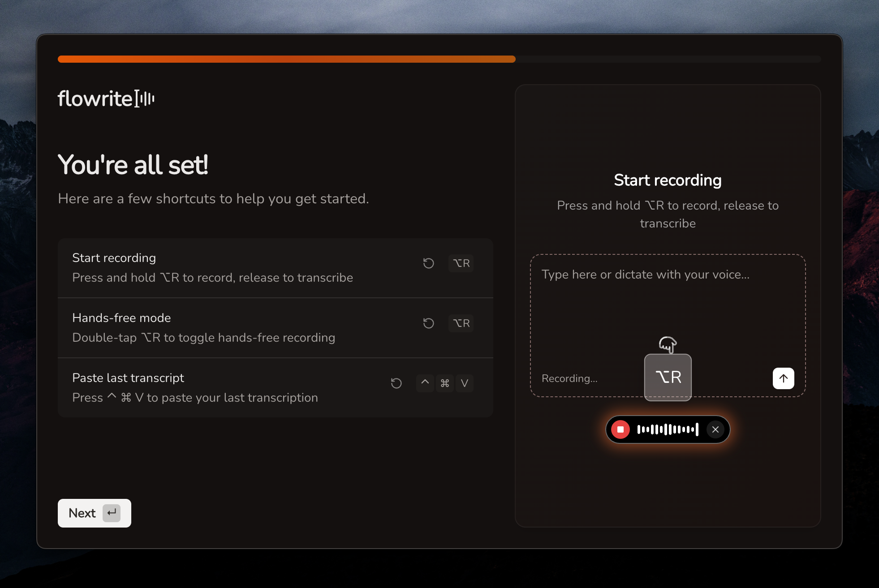Click the Flowrite logo
This screenshot has height=588, width=879.
[x=106, y=98]
